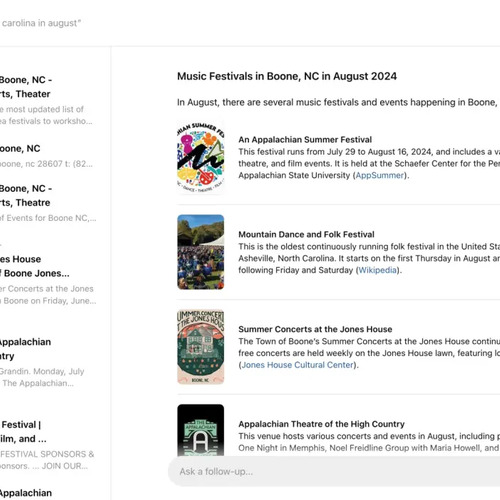This screenshot has height=500, width=500.
Task: Open the Appalachian Summer Festival logo thumbnail
Action: [x=201, y=157]
